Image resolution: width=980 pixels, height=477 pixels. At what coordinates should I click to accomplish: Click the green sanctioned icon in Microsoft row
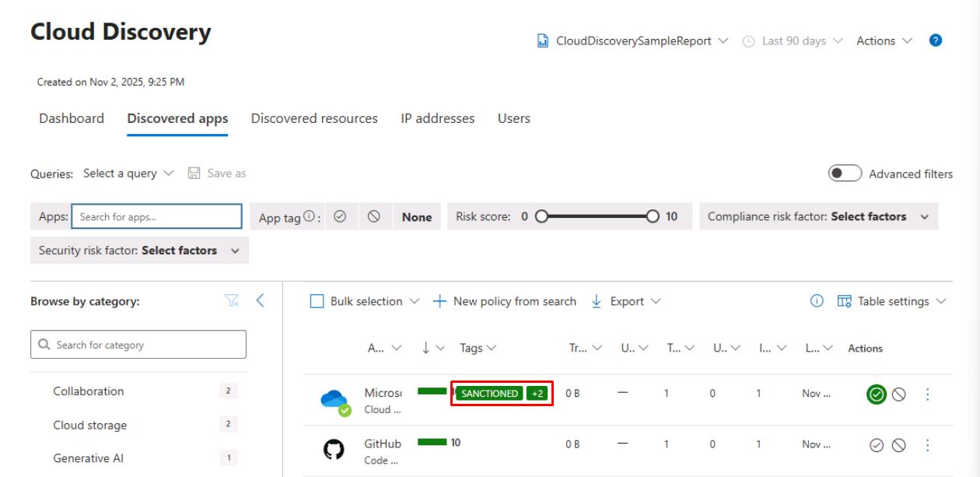tap(877, 395)
